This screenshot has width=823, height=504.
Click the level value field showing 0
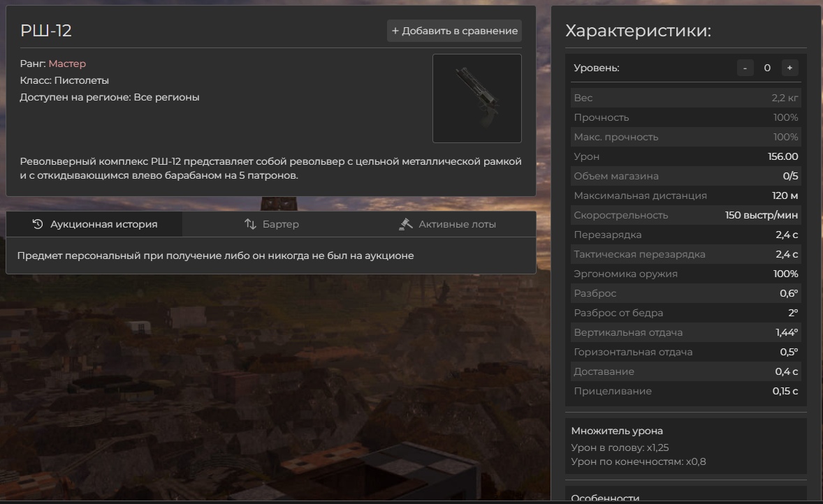767,68
